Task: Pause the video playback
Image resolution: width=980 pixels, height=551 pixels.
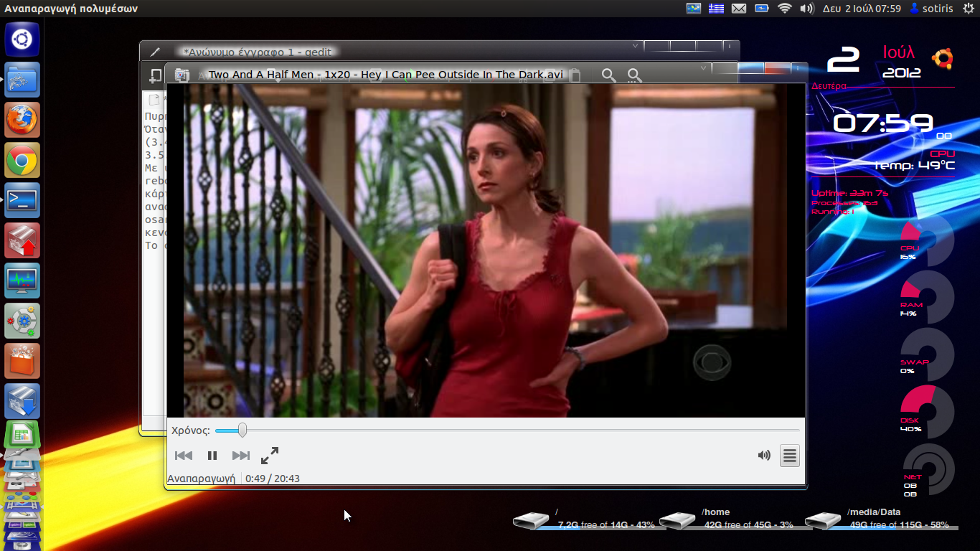Action: click(212, 456)
